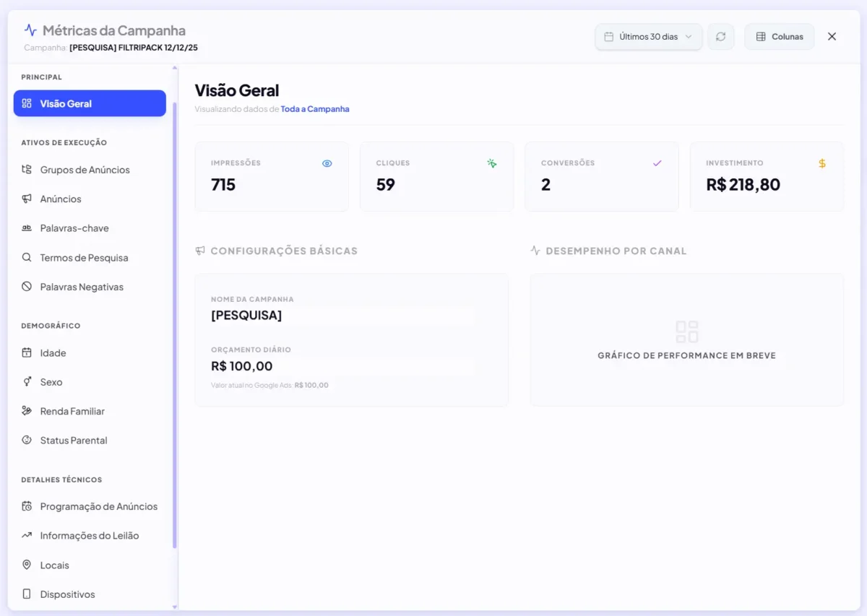Select the checkmark icon on Conversões card

click(657, 163)
